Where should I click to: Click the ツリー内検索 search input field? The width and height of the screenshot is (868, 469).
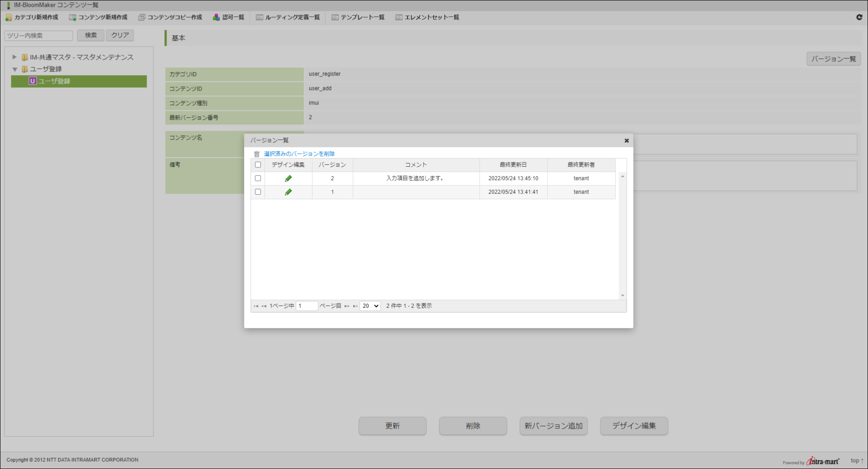38,35
